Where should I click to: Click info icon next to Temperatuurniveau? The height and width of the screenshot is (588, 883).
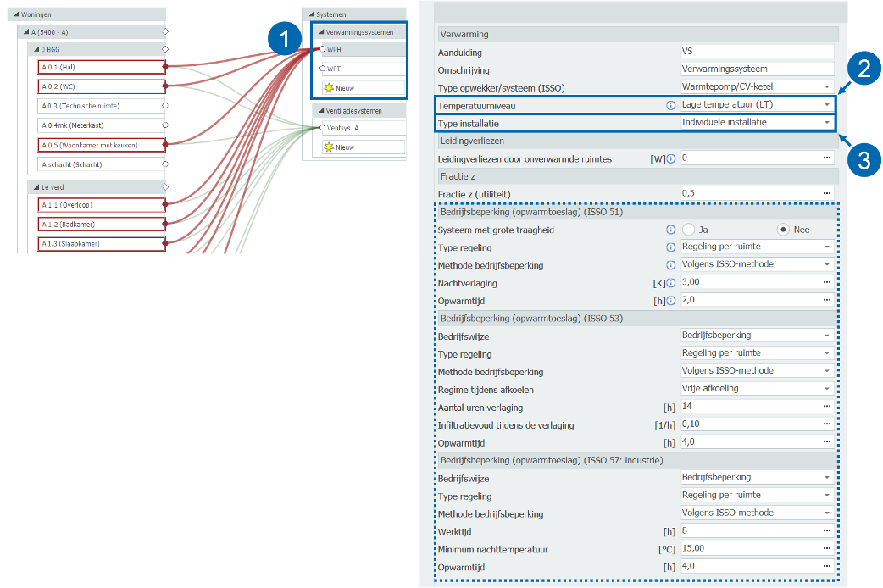(x=670, y=105)
